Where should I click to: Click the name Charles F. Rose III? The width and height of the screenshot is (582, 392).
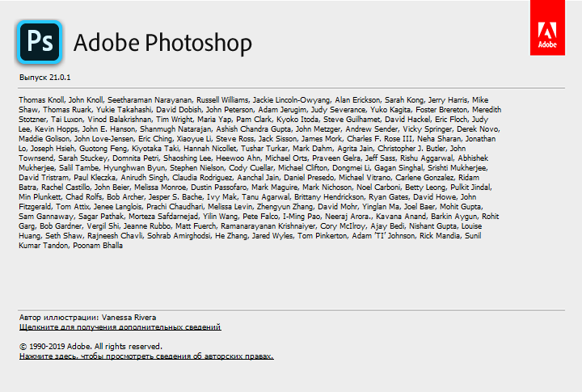[x=379, y=138]
